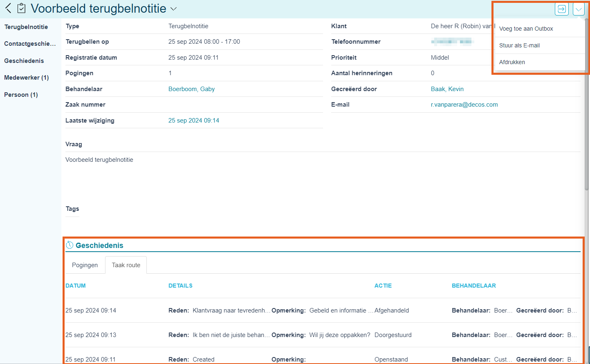Click reason 'Ik ben niet de juiste behan…'

[231, 335]
